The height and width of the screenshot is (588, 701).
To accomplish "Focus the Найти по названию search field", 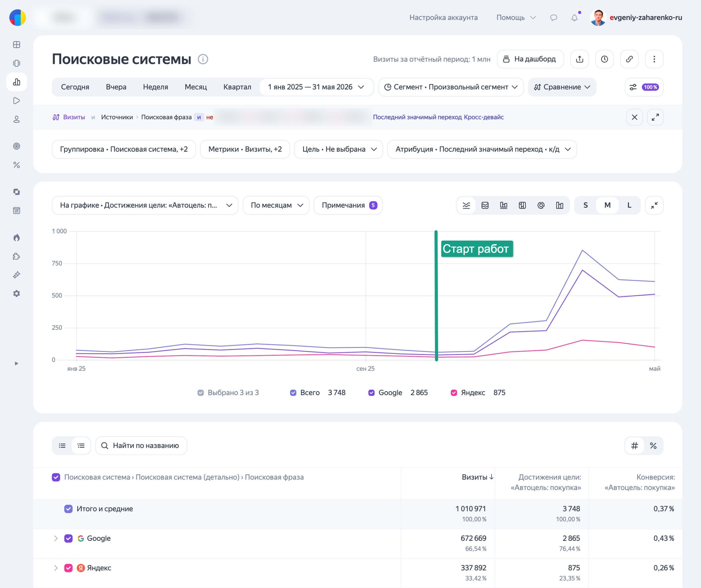I will point(141,446).
